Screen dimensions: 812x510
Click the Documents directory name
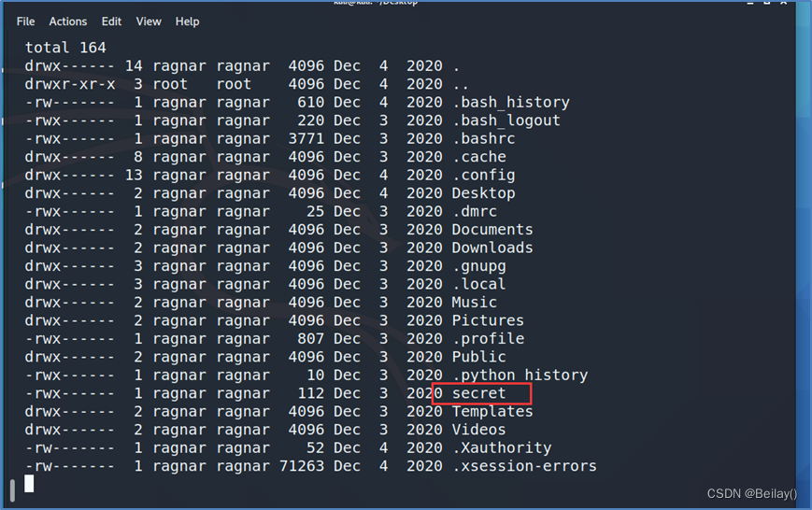[x=492, y=230]
